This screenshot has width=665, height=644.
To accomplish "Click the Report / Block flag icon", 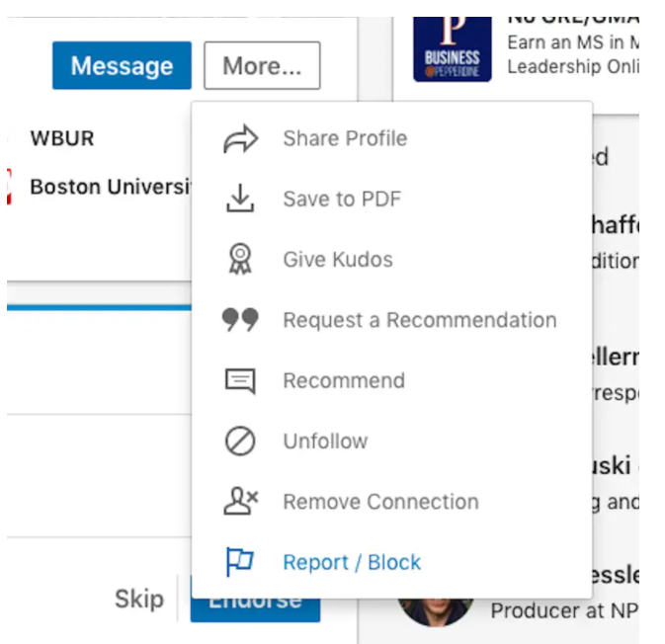I will click(240, 562).
